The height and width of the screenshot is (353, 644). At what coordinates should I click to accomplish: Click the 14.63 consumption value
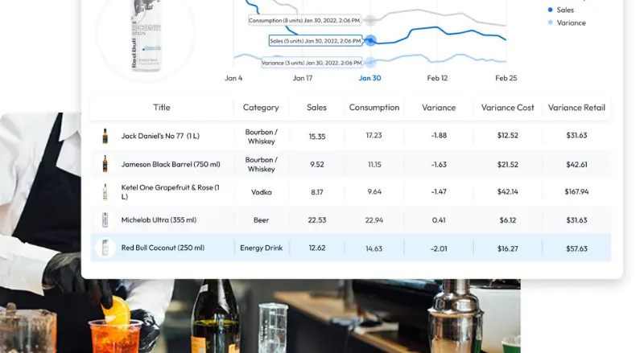(x=374, y=248)
